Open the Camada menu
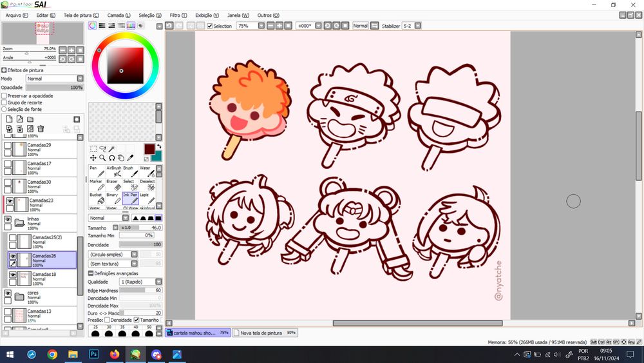The image size is (644, 363). (118, 15)
